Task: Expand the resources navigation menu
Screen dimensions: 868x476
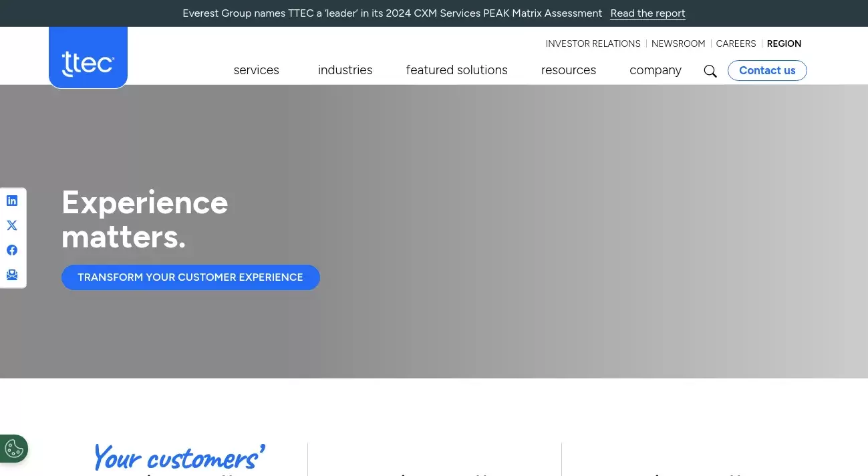Action: [568, 70]
